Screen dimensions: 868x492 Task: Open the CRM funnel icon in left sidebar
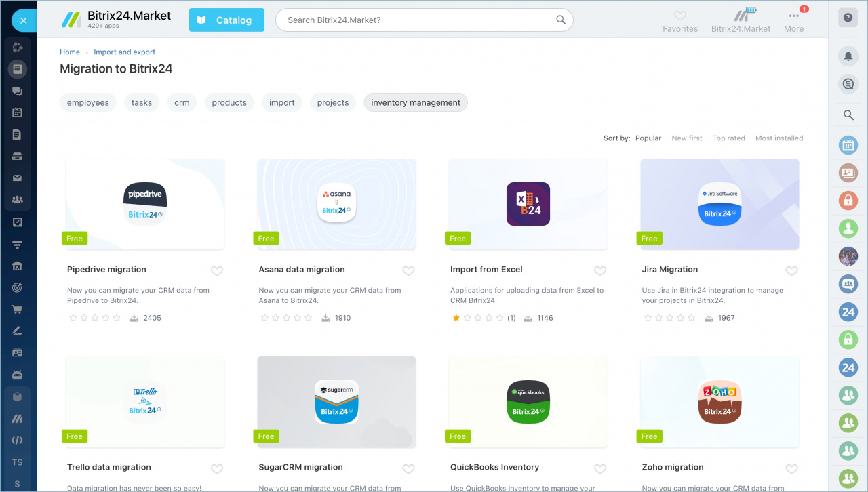(x=18, y=244)
